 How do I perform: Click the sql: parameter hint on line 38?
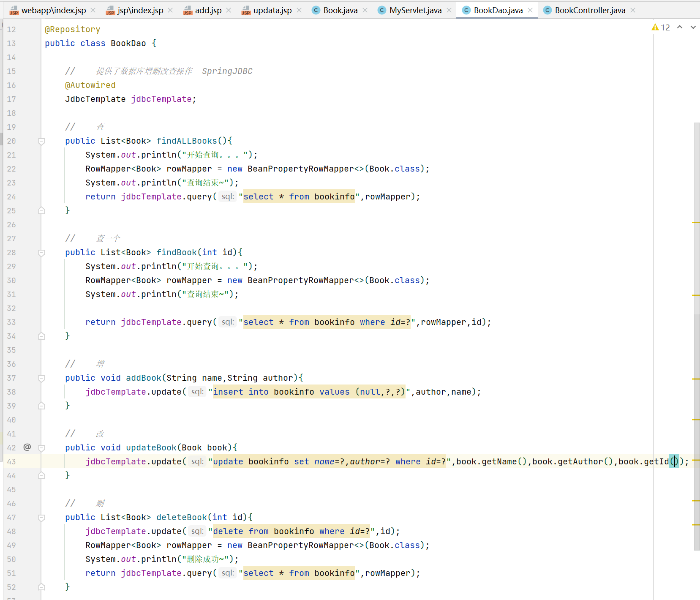click(197, 392)
